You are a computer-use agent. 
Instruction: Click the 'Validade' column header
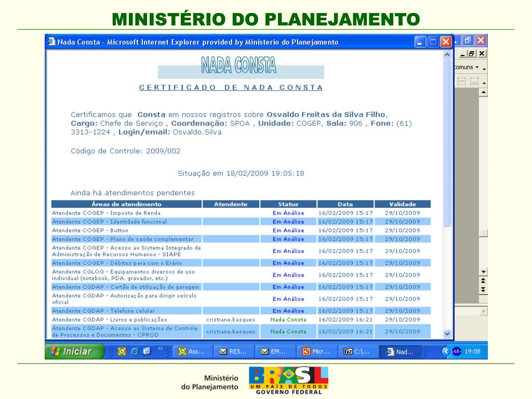tap(403, 204)
